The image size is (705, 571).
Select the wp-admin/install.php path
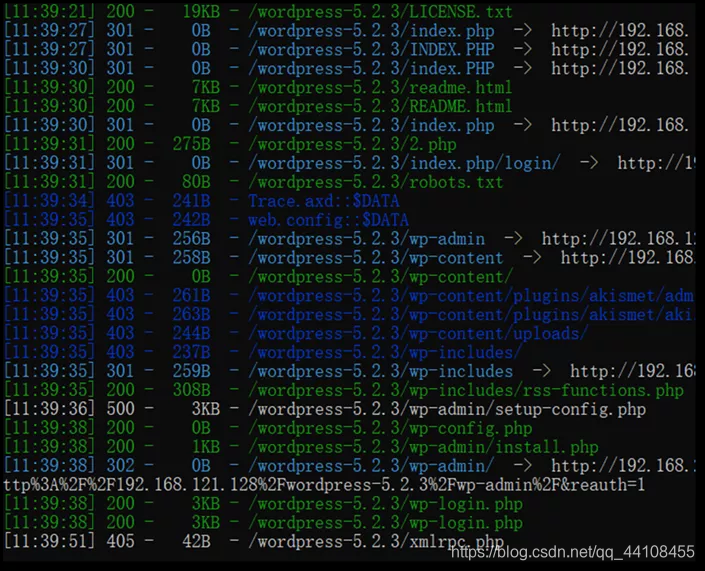(423, 446)
